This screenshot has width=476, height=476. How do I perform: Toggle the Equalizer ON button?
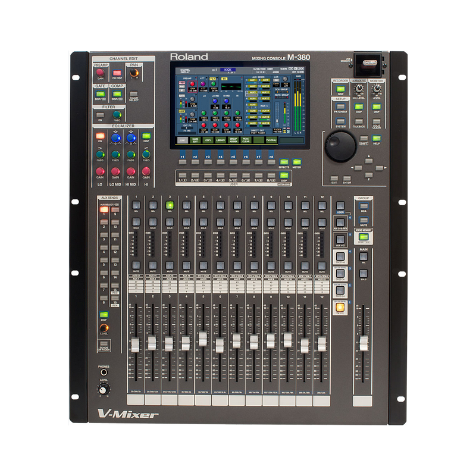coord(100,136)
